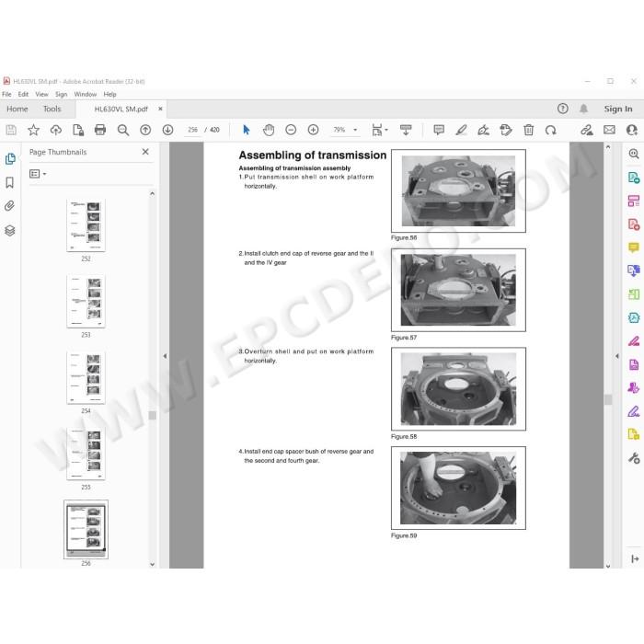Open the View menu
644x644 pixels.
coord(41,94)
